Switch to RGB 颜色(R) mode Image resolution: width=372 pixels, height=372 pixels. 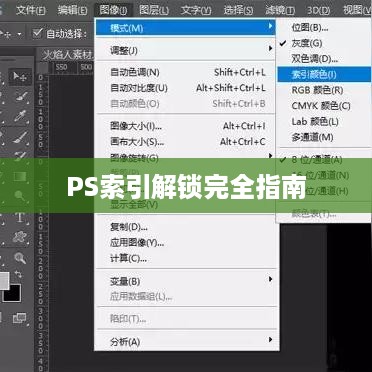324,90
